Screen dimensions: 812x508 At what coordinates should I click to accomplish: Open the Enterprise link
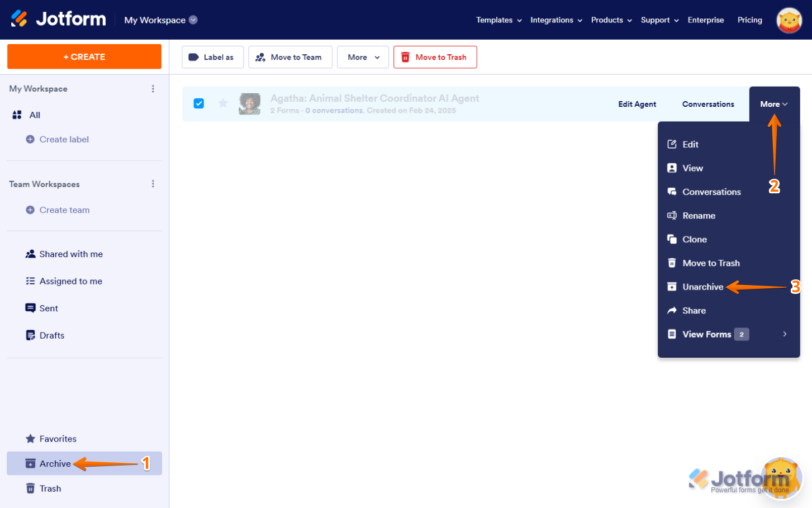(x=706, y=20)
